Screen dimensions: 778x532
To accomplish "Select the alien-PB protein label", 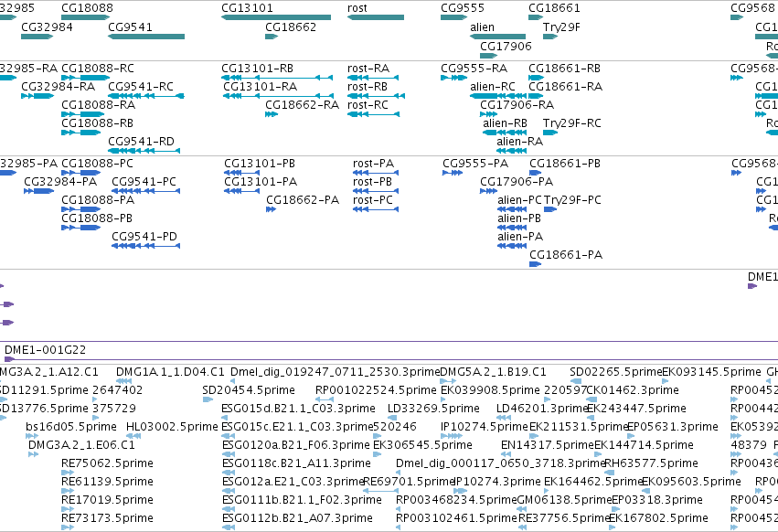I will tap(519, 218).
